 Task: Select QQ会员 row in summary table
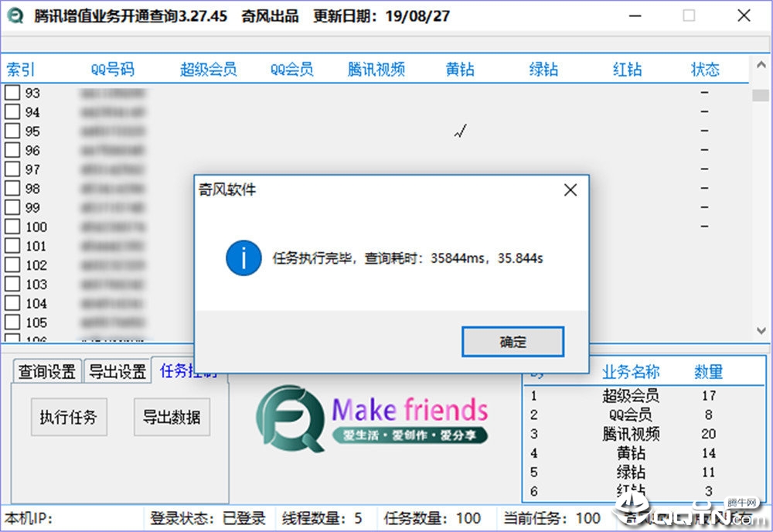643,414
